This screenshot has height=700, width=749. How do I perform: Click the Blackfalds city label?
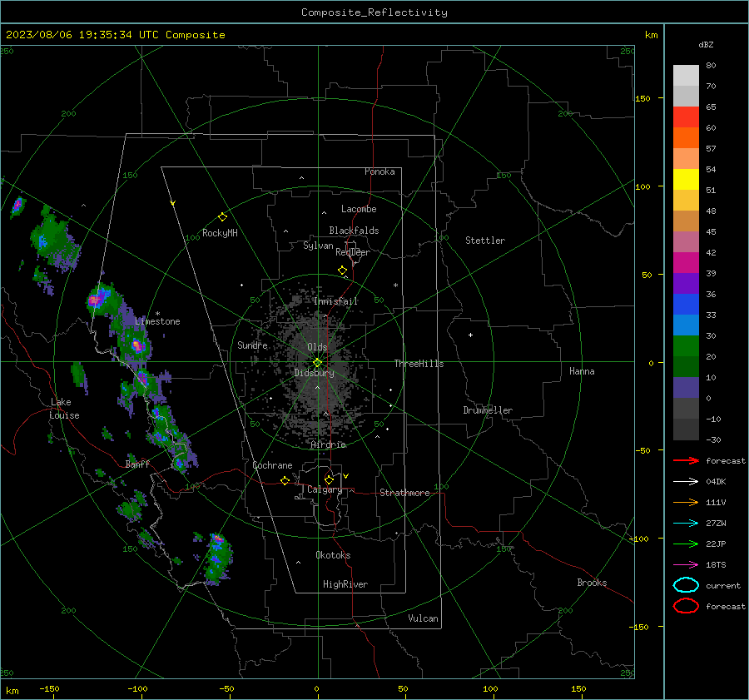(354, 231)
